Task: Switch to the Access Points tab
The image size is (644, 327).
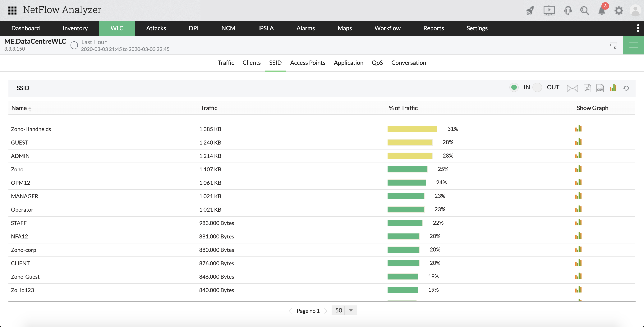Action: point(307,63)
